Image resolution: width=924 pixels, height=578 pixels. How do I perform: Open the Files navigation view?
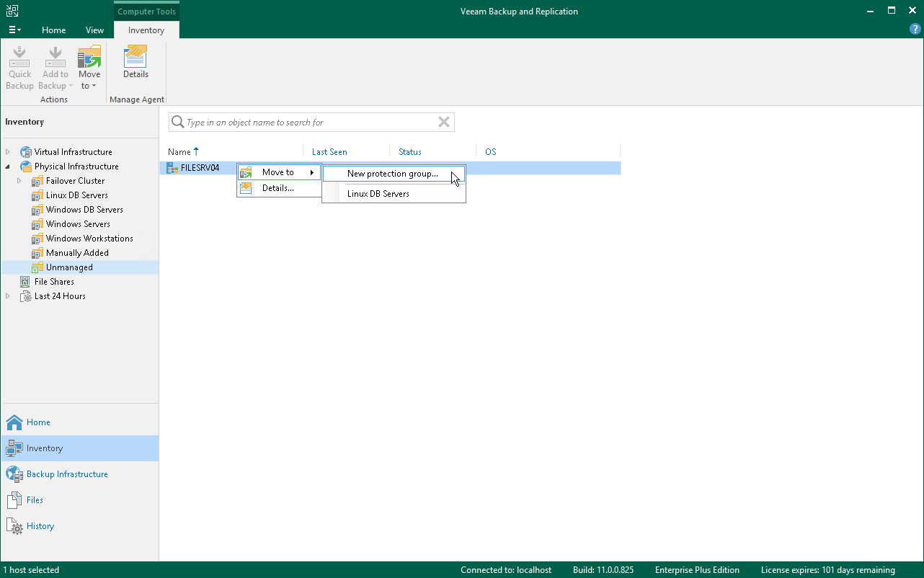[79, 500]
